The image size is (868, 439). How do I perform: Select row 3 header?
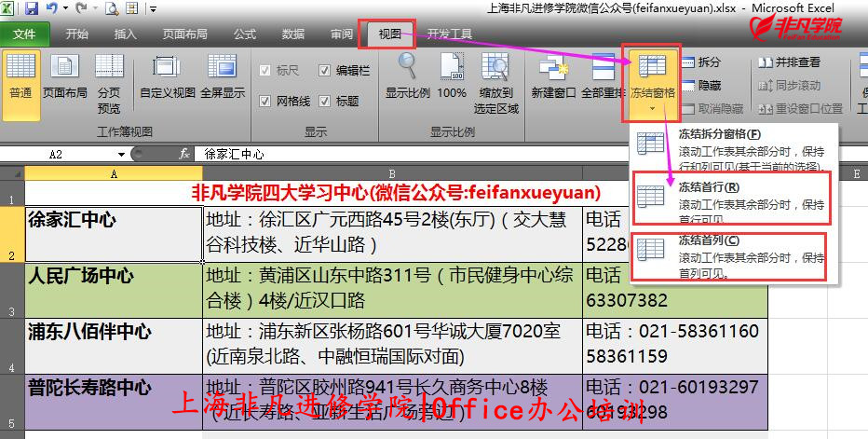click(12, 291)
